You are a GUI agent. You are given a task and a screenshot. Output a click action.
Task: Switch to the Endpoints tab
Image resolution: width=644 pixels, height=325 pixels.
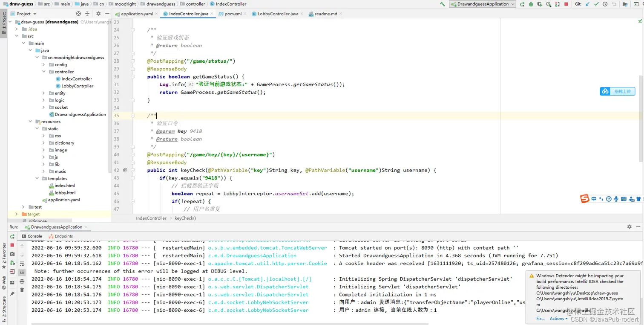60,236
